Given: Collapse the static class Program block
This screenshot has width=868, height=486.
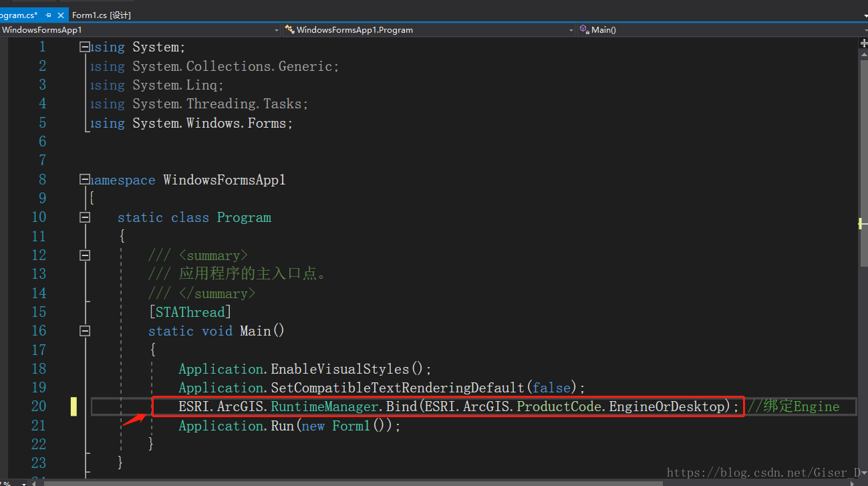Looking at the screenshot, I should 84,217.
